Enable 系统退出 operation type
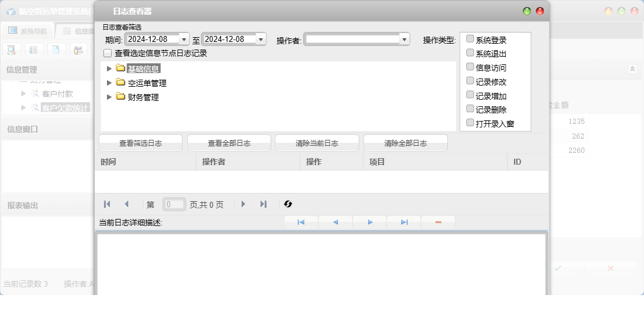644x321 pixels. [x=470, y=53]
